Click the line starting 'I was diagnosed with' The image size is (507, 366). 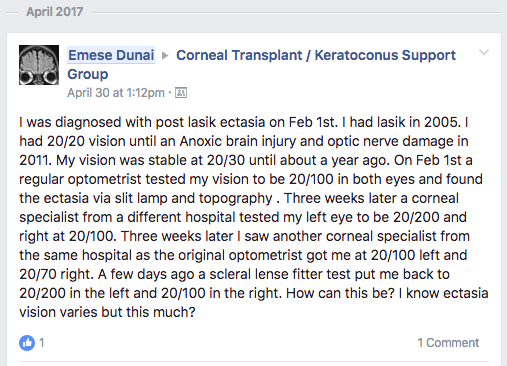[x=244, y=122]
